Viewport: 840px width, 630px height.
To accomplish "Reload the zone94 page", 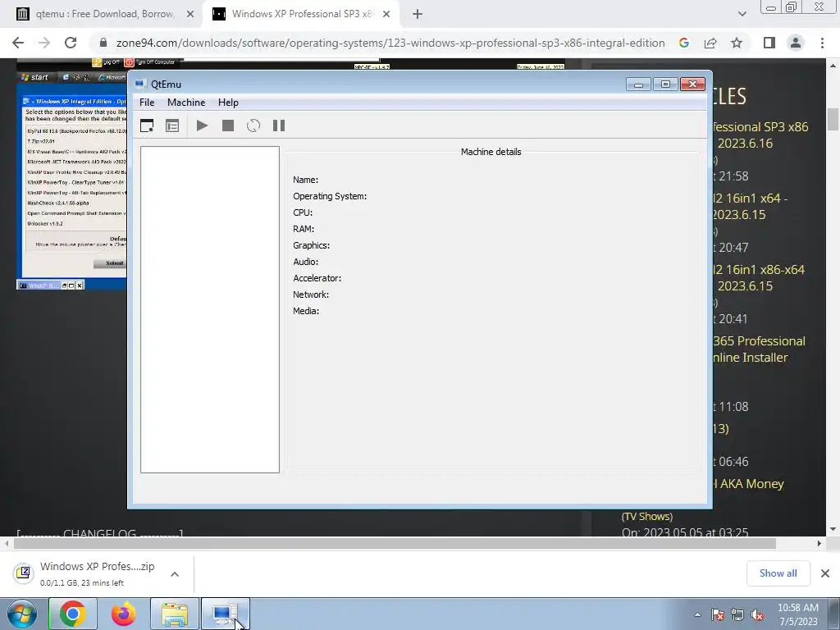I will tap(71, 43).
